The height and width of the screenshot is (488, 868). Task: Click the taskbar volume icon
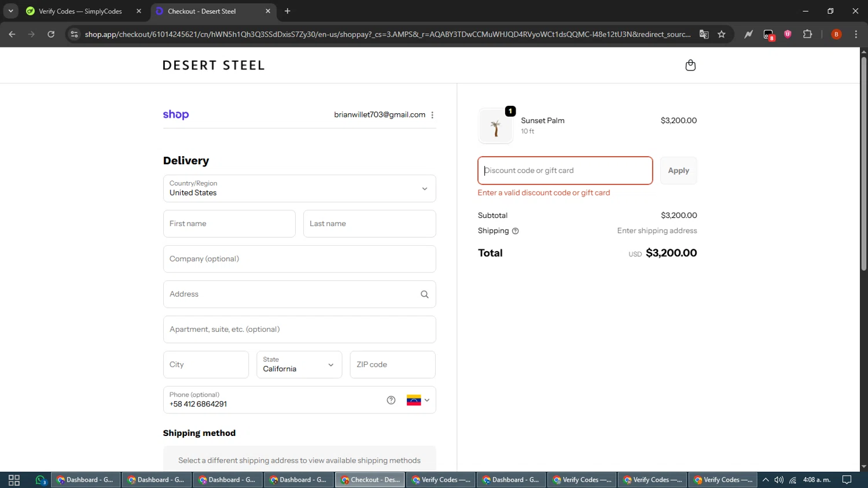pyautogui.click(x=779, y=480)
